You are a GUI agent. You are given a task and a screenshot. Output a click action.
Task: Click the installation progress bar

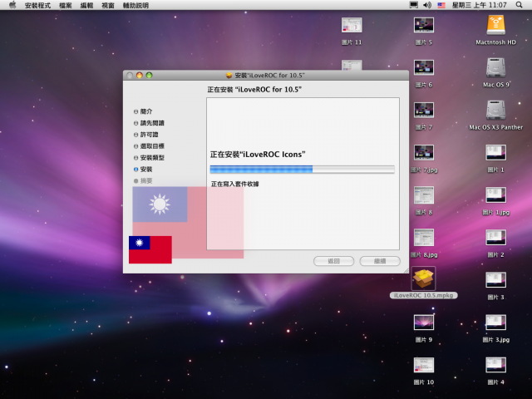pyautogui.click(x=303, y=169)
